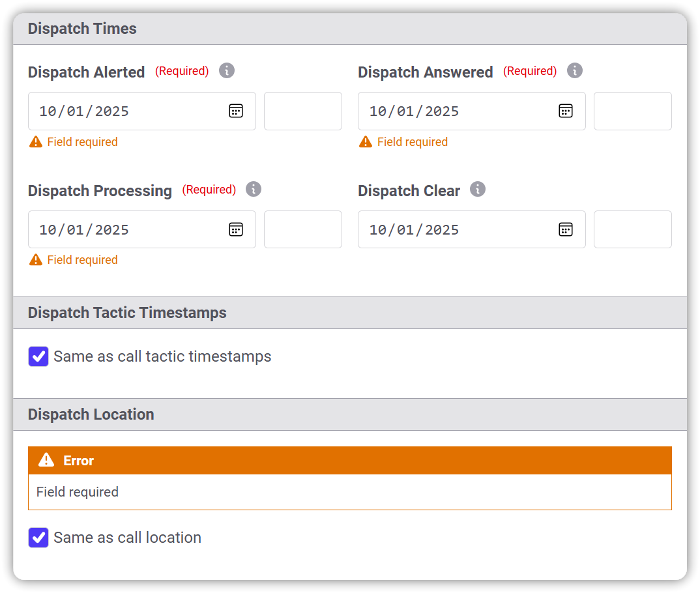Uncheck Same as call location checkbox

tap(38, 538)
